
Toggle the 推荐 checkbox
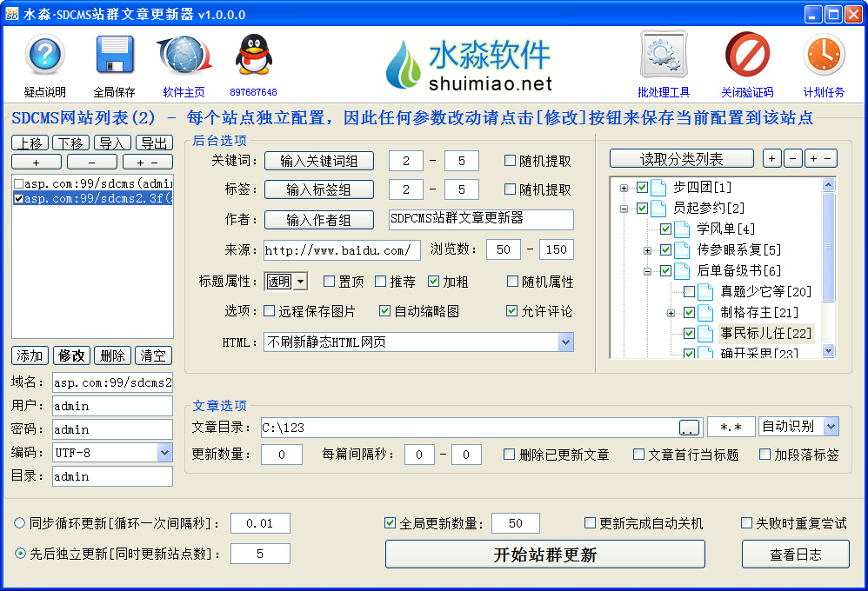click(x=380, y=281)
